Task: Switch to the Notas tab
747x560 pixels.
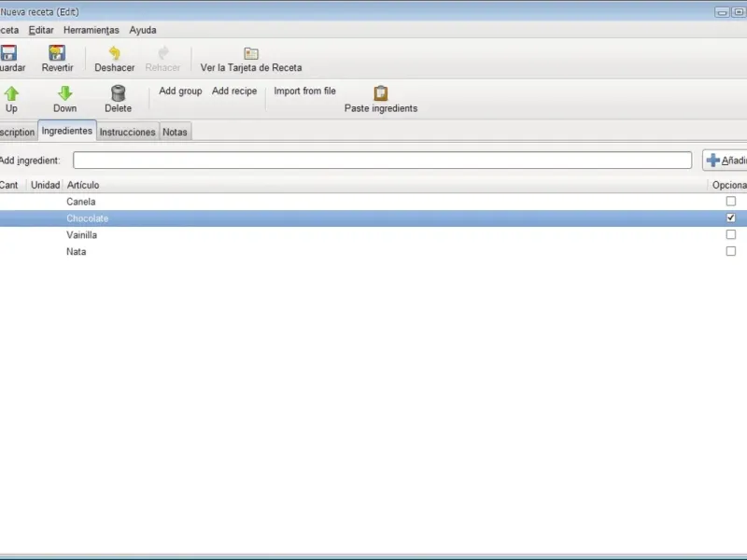Action: click(x=175, y=132)
